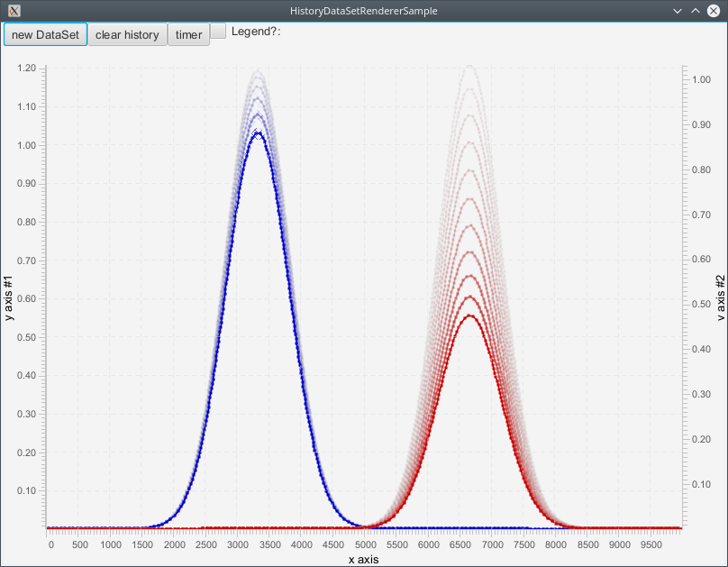Image resolution: width=728 pixels, height=567 pixels.
Task: Click the y axis #1 label
Action: tap(10, 297)
